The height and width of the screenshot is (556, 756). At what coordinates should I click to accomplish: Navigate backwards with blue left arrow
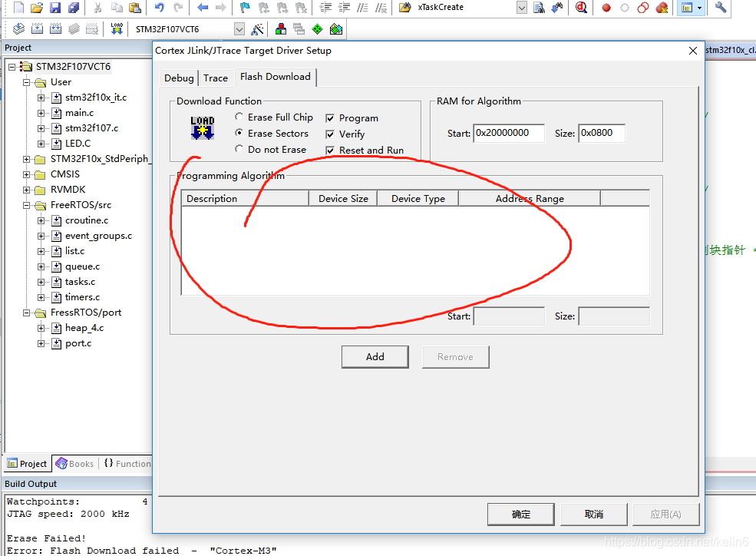pyautogui.click(x=203, y=7)
